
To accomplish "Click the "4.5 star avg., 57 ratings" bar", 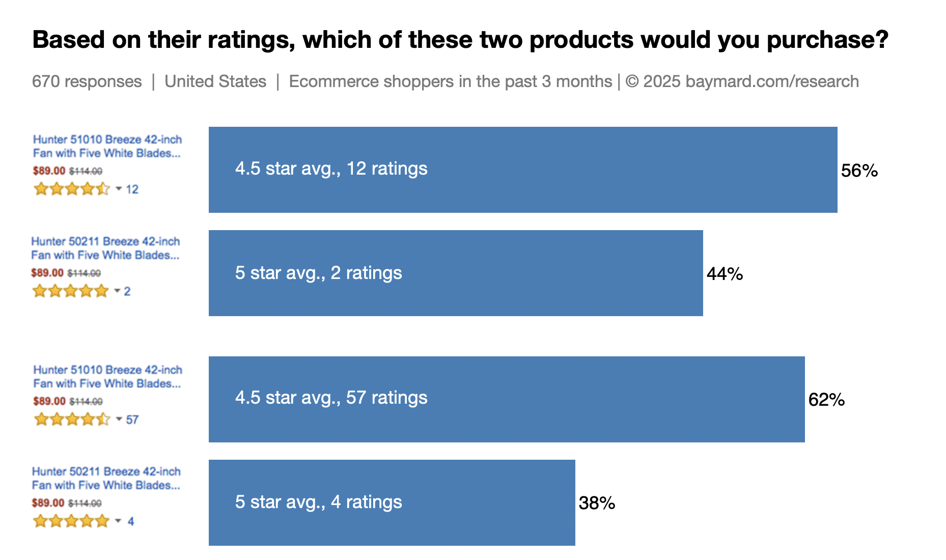I will [507, 399].
